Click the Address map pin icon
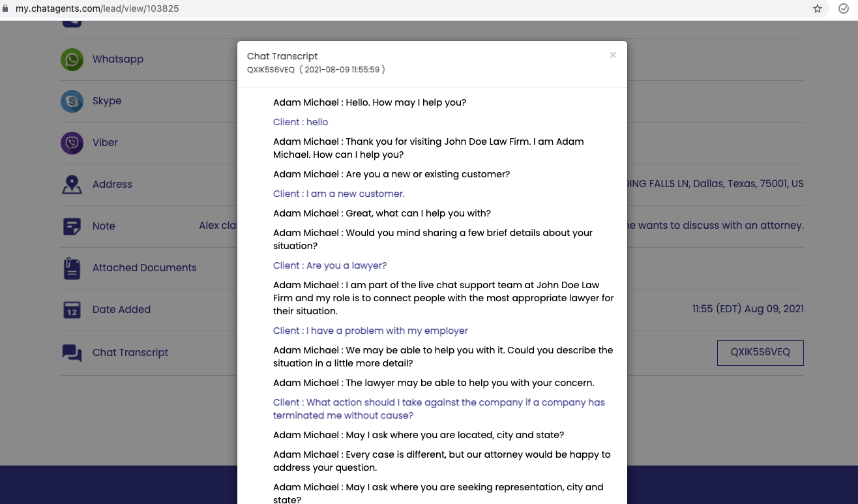 coord(72,185)
